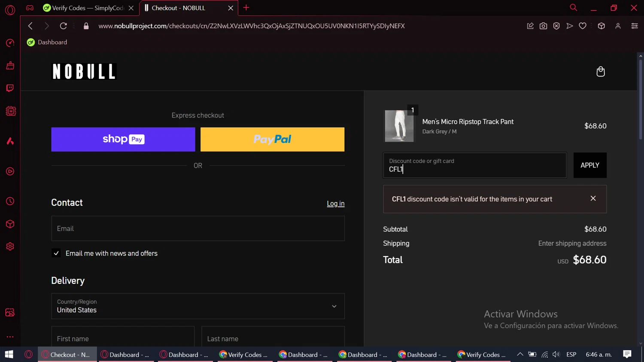Open the CPU limiter chip icon in sidebar
The width and height of the screenshot is (644, 362).
pyautogui.click(x=10, y=111)
